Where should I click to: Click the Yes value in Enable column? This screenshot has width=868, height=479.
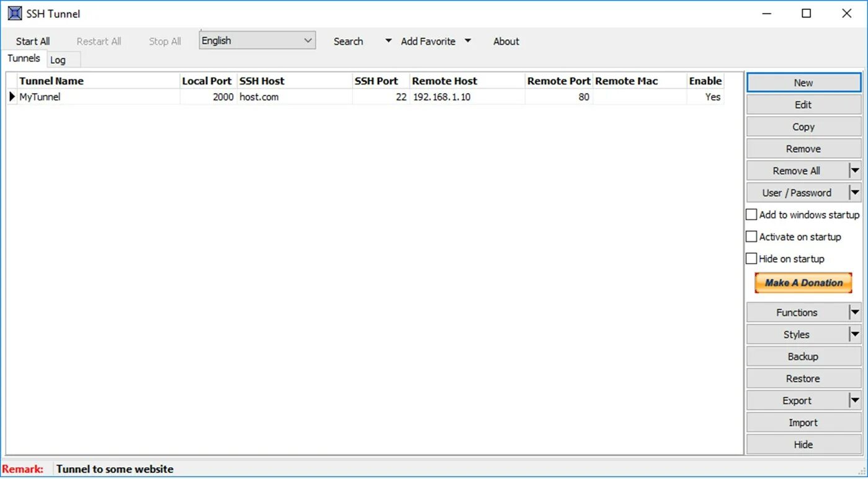(x=706, y=97)
